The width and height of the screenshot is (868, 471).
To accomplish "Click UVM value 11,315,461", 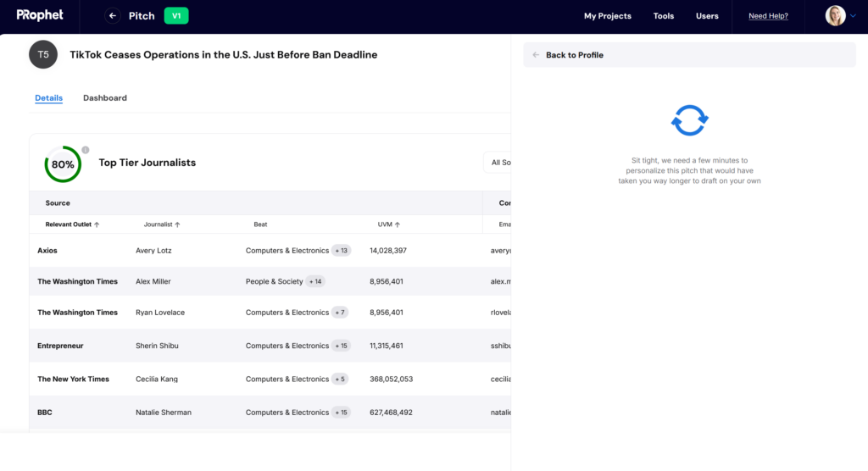I will click(386, 346).
